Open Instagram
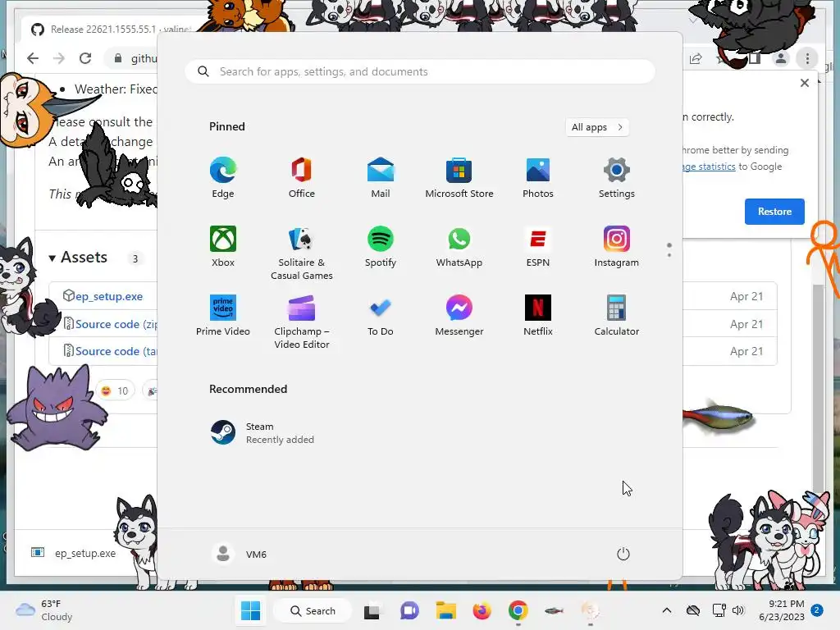Screen dimensions: 840x630 (x=617, y=246)
